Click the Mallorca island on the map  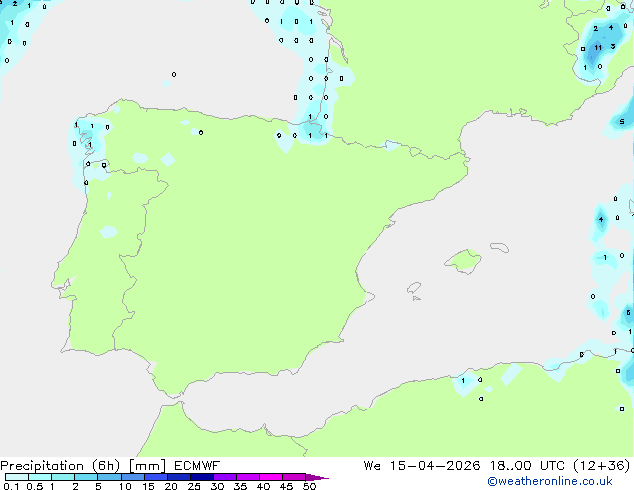(464, 261)
